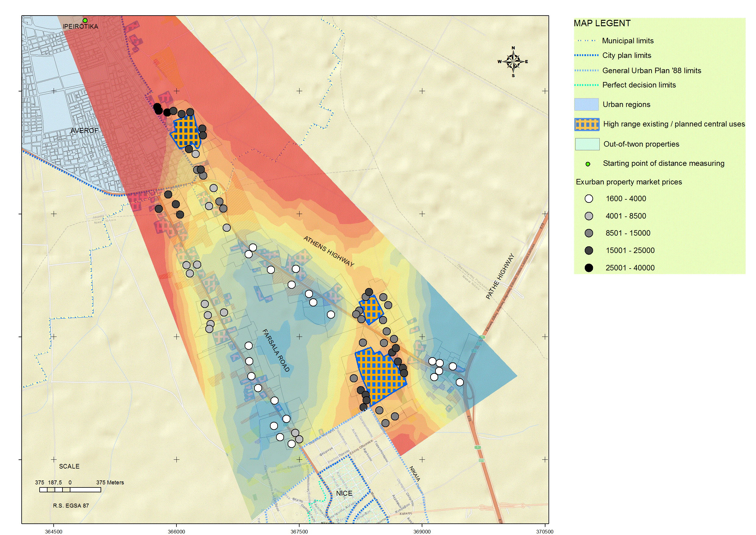The image size is (756, 535).
Task: Click the white 1600 - 4000 legend circle
Action: pyautogui.click(x=589, y=199)
